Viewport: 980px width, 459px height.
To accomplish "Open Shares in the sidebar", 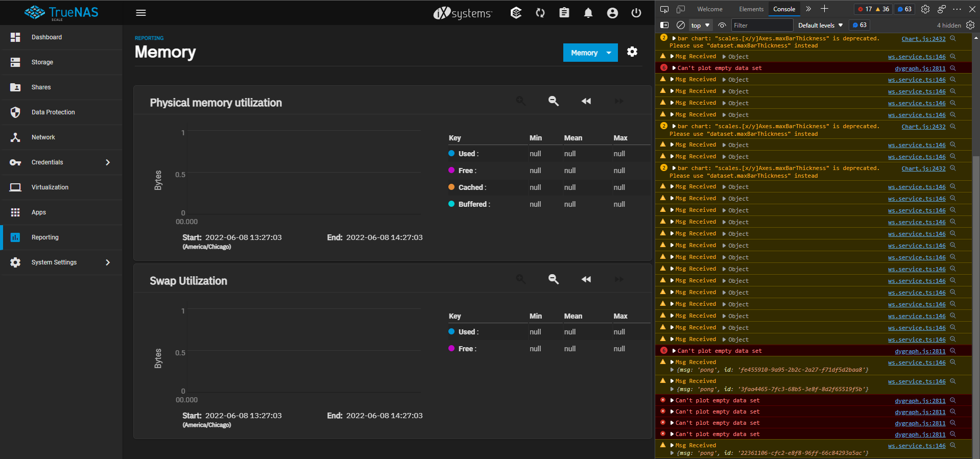I will click(62, 87).
